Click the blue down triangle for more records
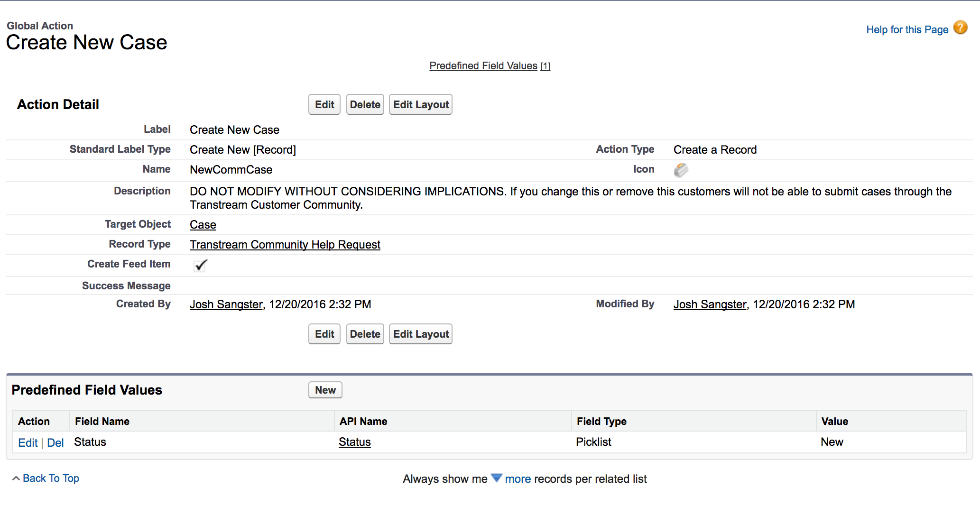Viewport: 980px width, 516px height. tap(496, 478)
